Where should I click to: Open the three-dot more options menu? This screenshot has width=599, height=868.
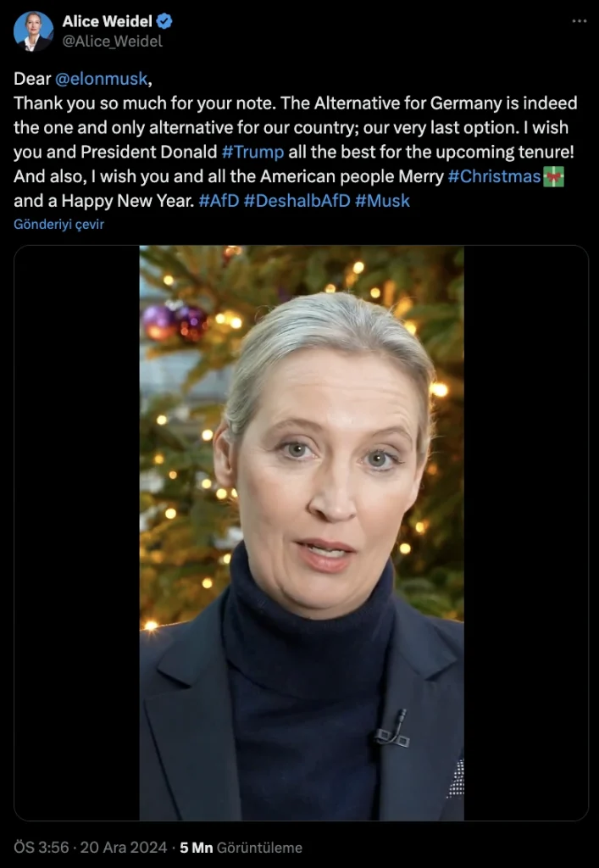click(x=579, y=21)
